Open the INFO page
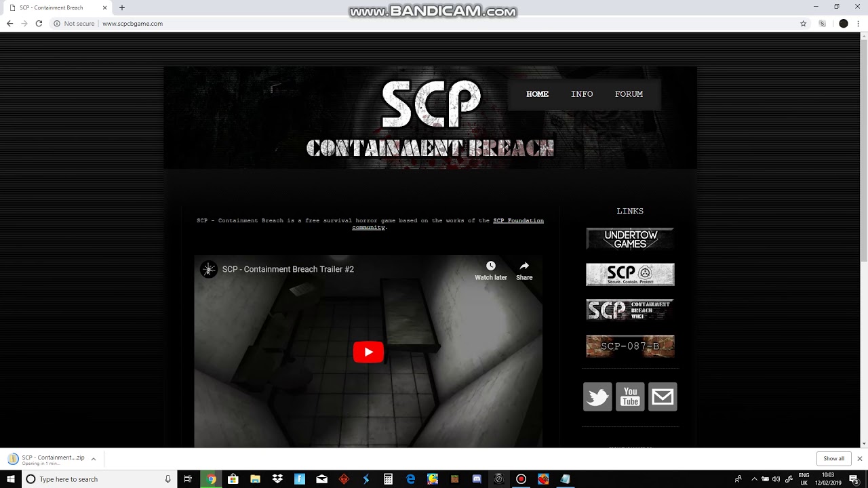The height and width of the screenshot is (488, 868). (582, 94)
